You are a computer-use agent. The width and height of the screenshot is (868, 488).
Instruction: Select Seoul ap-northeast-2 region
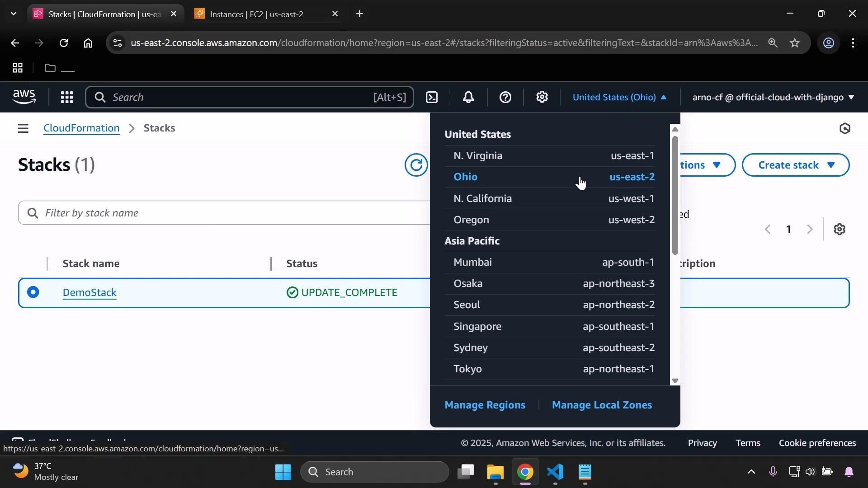pyautogui.click(x=550, y=305)
